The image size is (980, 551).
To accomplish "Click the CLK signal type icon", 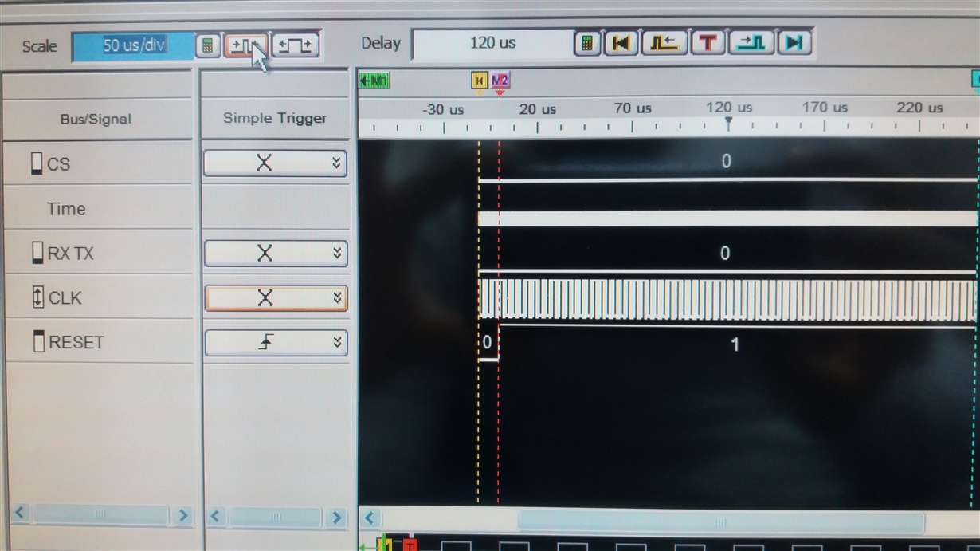I will click(38, 297).
